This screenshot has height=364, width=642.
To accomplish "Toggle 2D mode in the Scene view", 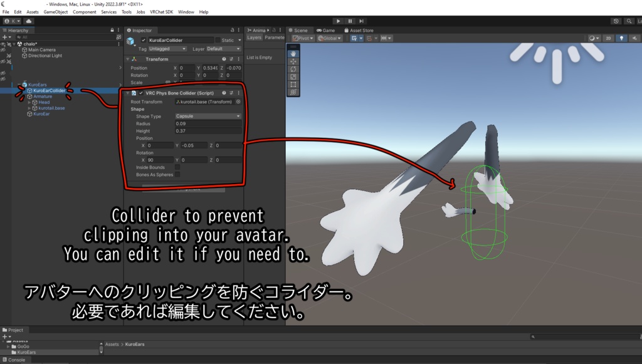I will (x=609, y=38).
